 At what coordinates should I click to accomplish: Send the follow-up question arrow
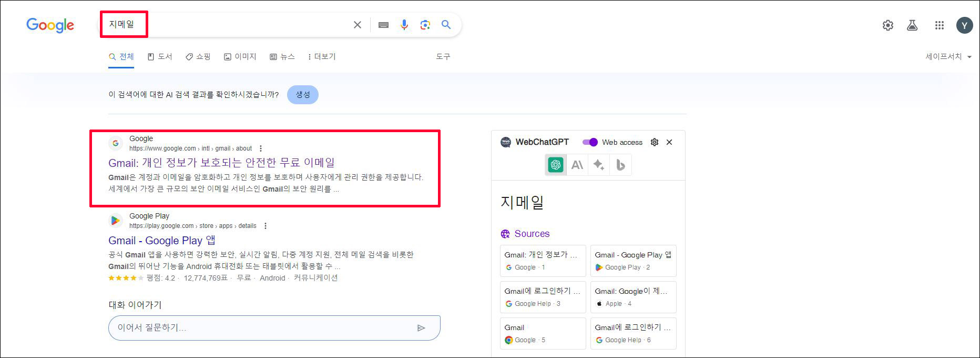click(421, 328)
